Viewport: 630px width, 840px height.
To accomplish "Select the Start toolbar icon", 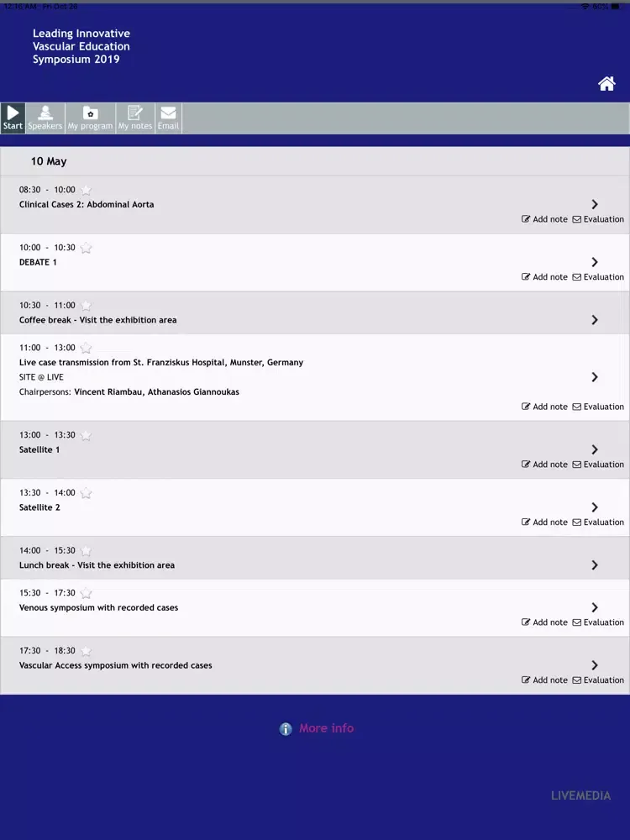I will pos(13,118).
